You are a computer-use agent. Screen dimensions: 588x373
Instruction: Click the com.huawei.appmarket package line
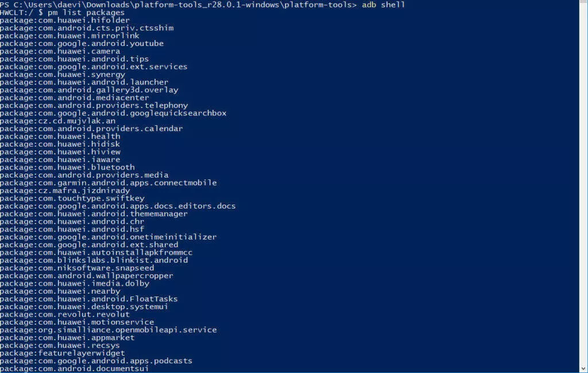67,338
